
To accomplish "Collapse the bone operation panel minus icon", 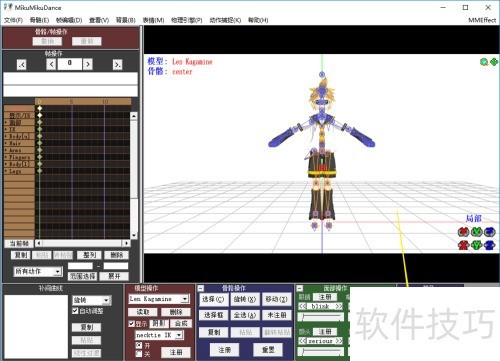I will point(201,288).
